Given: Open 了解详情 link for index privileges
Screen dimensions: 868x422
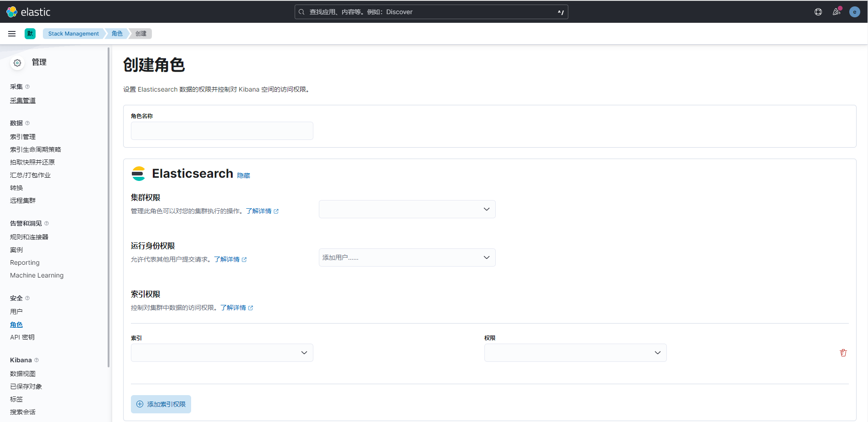Looking at the screenshot, I should [x=233, y=308].
